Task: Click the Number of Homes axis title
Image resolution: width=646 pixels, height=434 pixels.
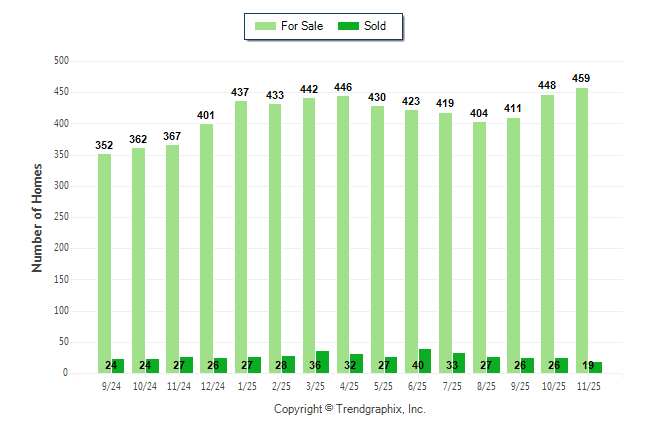Action: (x=37, y=217)
